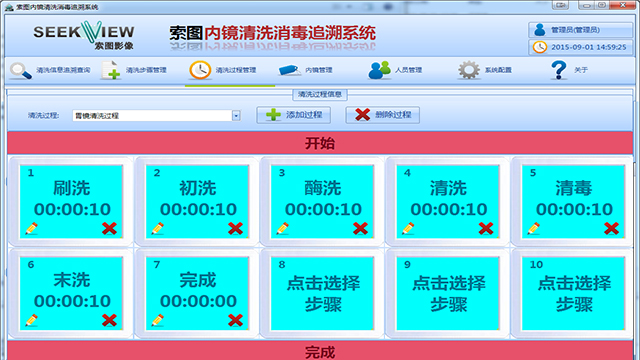Click the red 完成 banner at bottom

tap(320, 350)
